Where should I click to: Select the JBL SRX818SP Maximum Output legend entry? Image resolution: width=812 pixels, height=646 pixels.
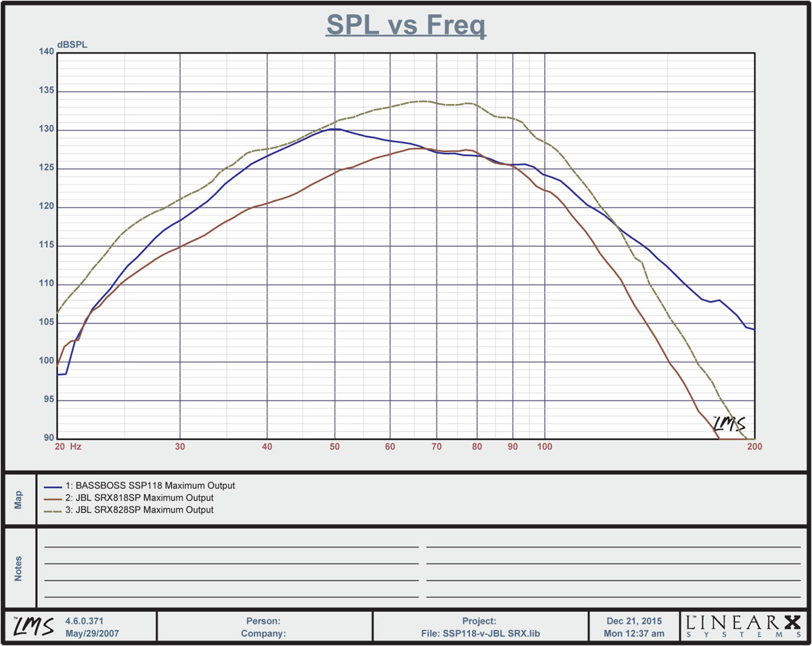point(128,498)
